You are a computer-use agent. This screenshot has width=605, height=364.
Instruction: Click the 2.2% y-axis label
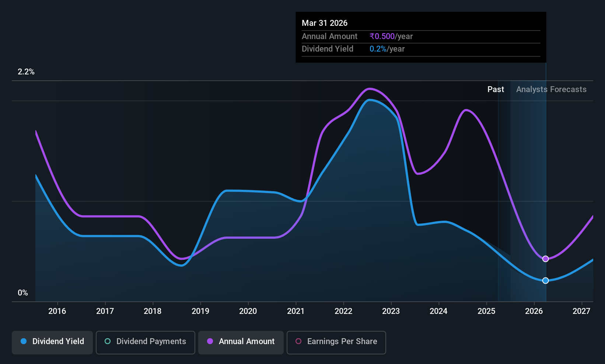tap(26, 72)
